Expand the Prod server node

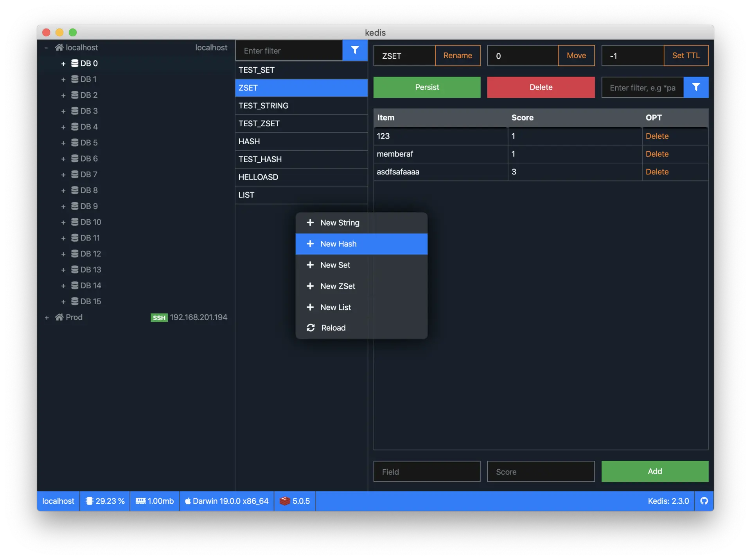(x=47, y=318)
